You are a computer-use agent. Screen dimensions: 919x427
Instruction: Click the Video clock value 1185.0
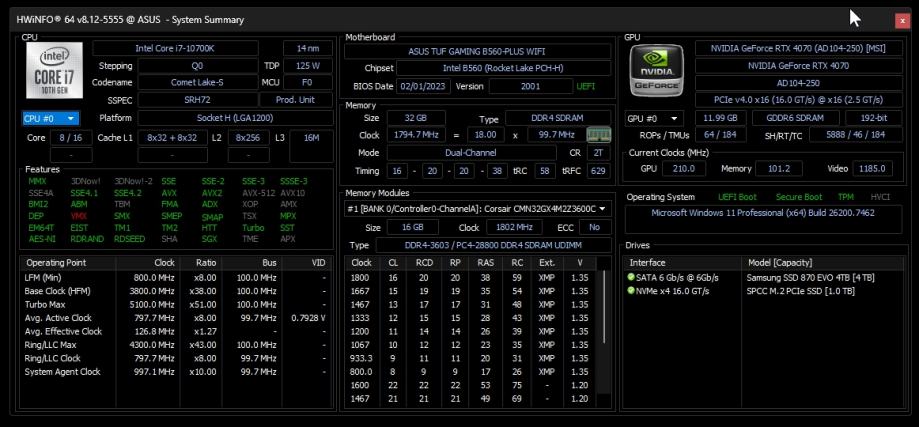pos(872,169)
